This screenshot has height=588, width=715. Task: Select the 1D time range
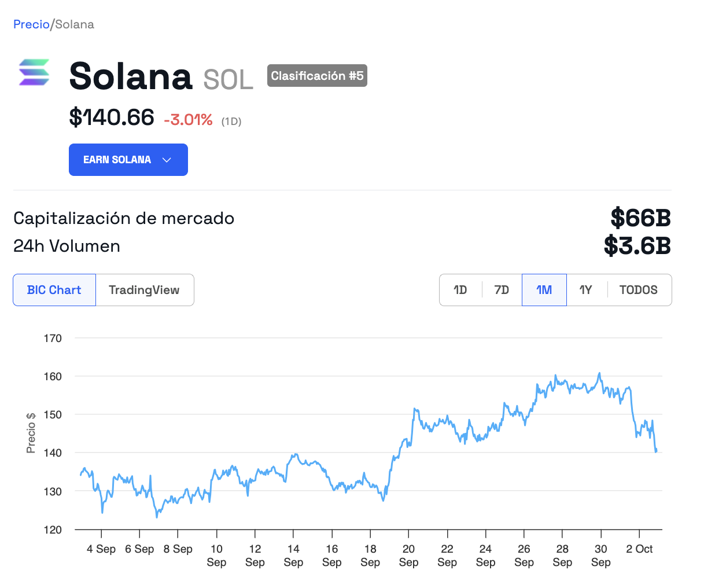(460, 290)
